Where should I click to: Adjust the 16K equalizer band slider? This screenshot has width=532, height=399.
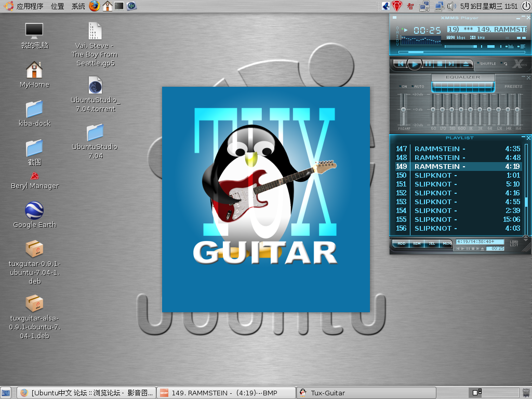(x=517, y=109)
